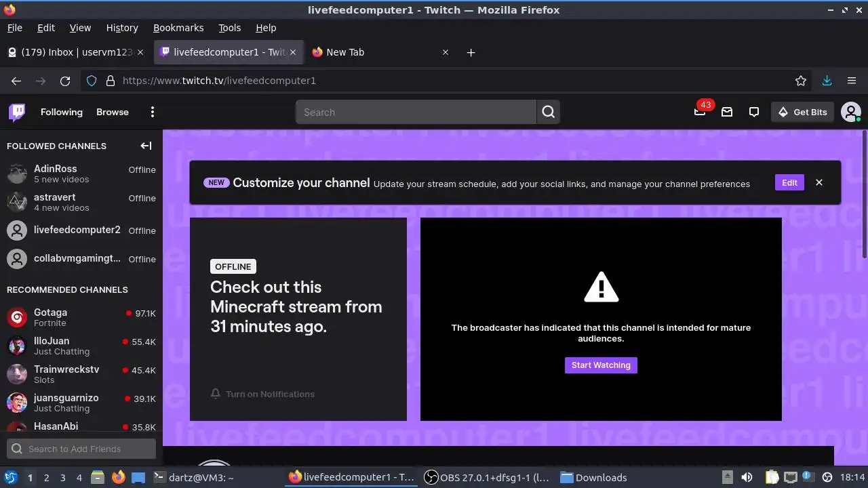Open the Whispers chat bubble icon
868x488 pixels.
(x=754, y=112)
